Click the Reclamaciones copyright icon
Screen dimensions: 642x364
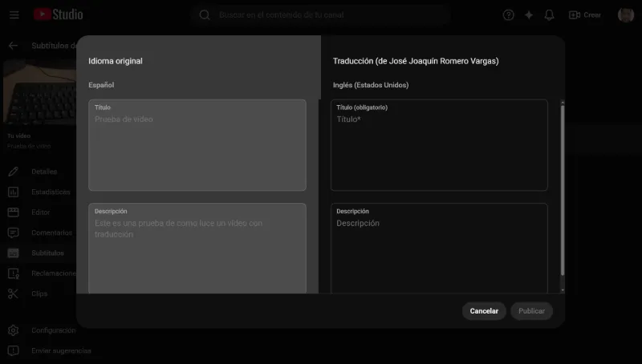coord(13,273)
